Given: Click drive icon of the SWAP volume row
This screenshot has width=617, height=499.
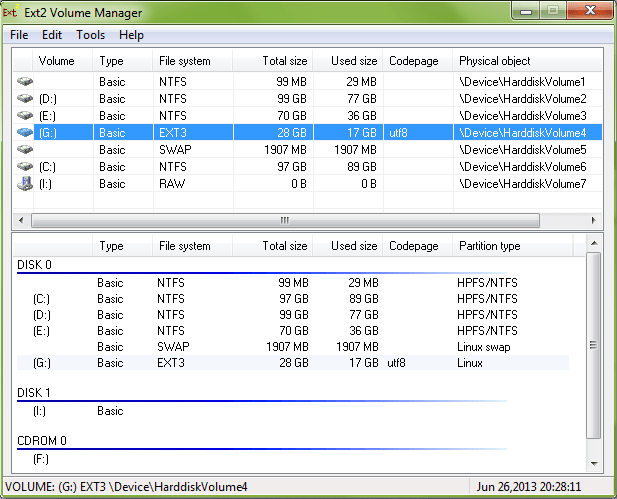Looking at the screenshot, I should pyautogui.click(x=24, y=150).
